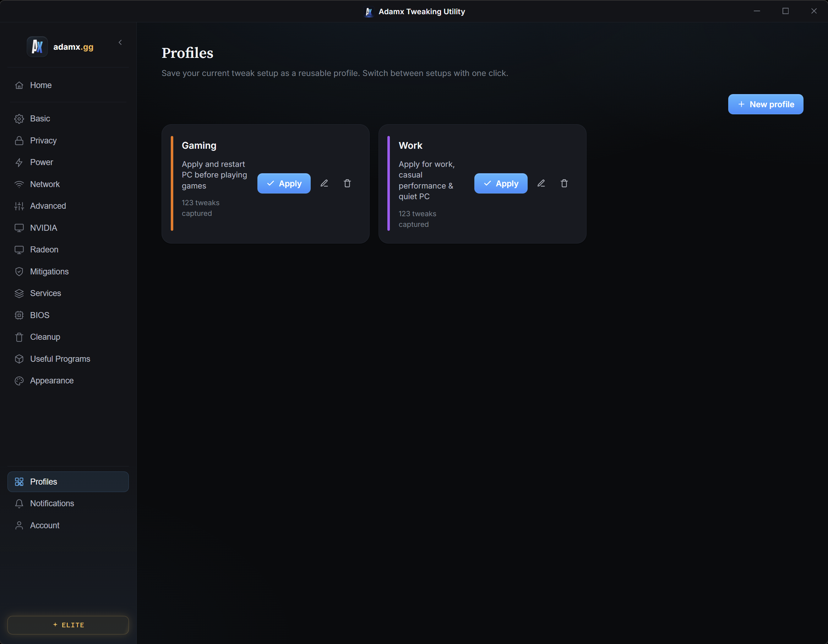The width and height of the screenshot is (828, 644).
Task: Delete the Gaming profile
Action: point(347,184)
